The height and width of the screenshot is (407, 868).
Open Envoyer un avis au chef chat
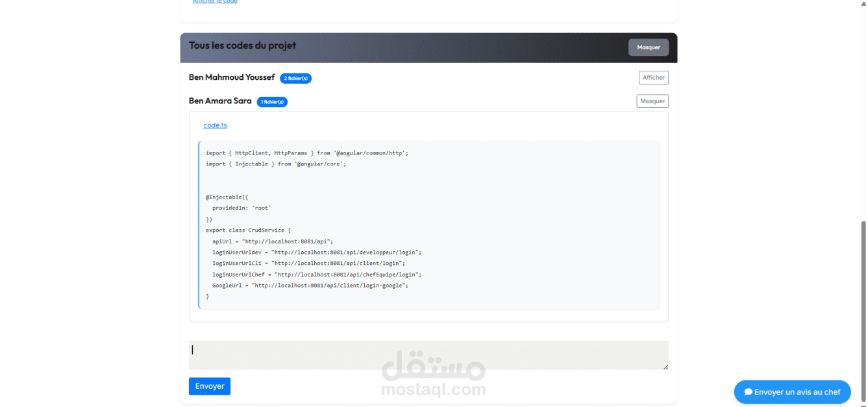[792, 392]
